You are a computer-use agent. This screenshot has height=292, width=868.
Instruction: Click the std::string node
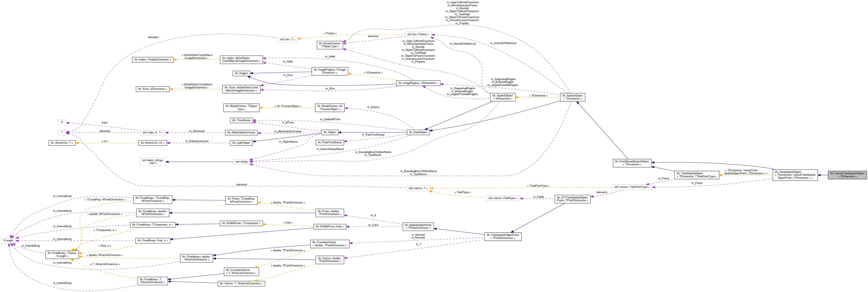tap(241, 162)
